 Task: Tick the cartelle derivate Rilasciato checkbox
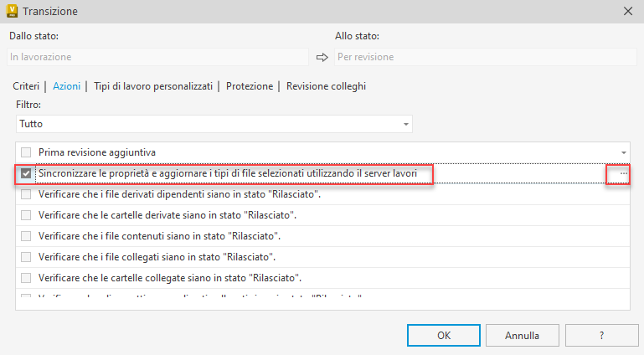point(26,215)
